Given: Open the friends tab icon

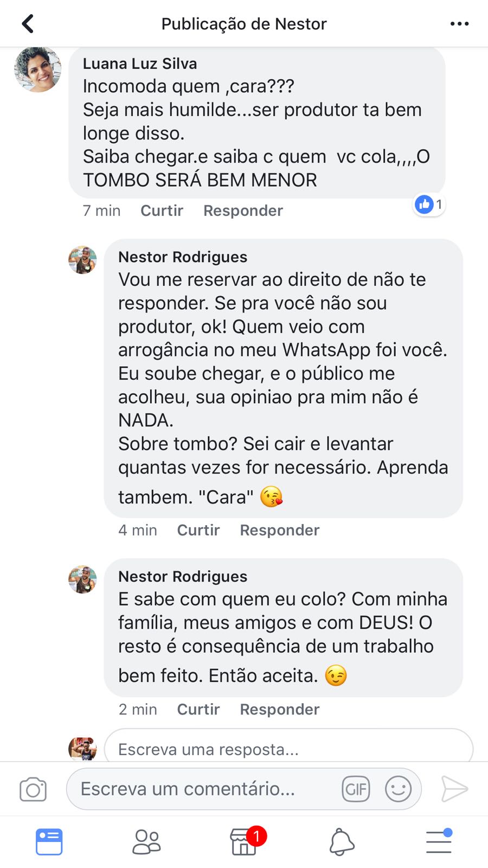Looking at the screenshot, I should [146, 842].
